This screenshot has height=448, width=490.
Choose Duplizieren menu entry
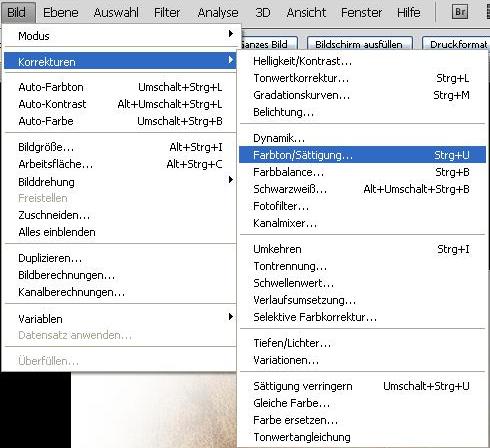coord(120,258)
